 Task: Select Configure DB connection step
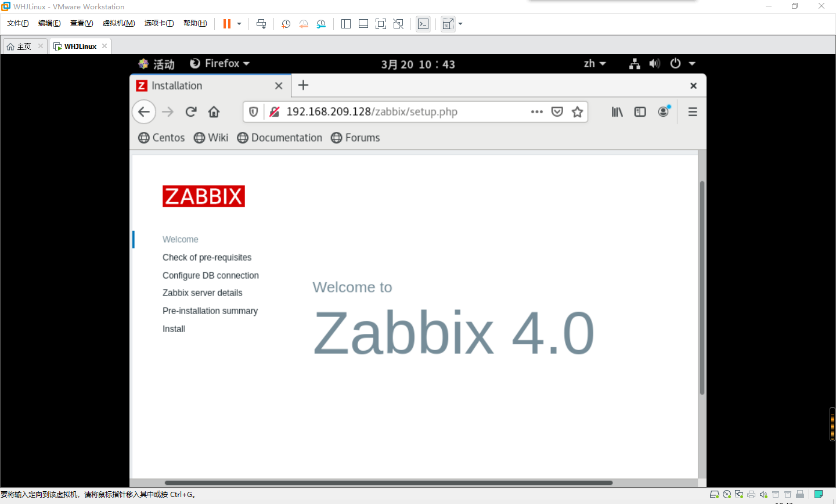point(210,275)
